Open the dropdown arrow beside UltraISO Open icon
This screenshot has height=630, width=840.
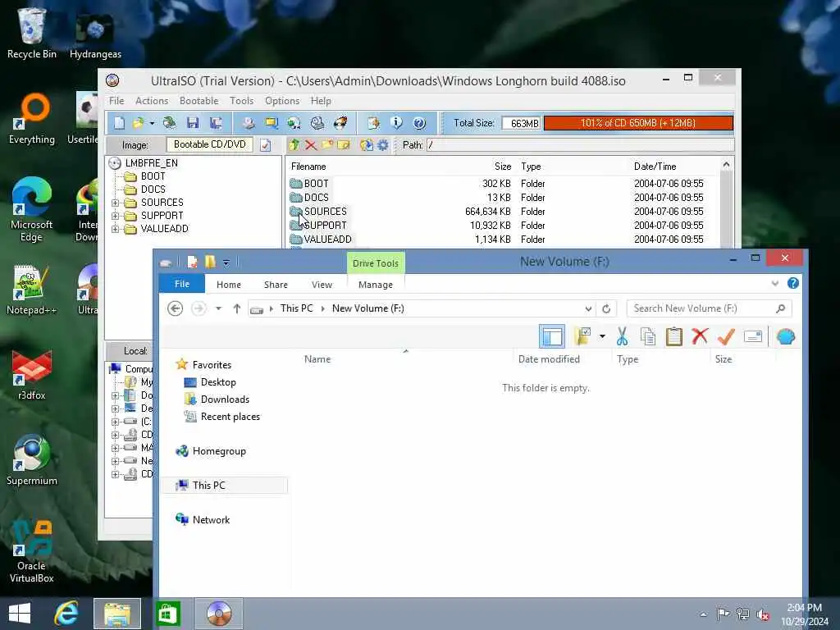coord(152,124)
